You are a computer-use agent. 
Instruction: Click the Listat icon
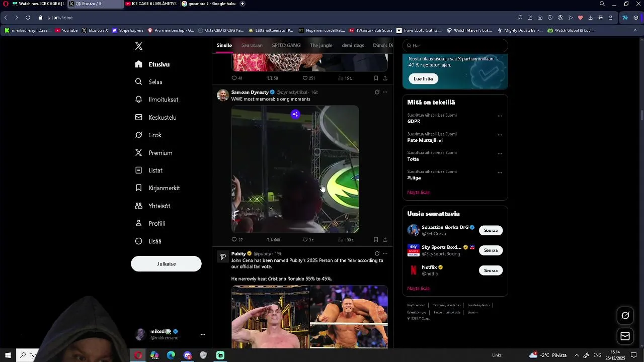(x=139, y=170)
